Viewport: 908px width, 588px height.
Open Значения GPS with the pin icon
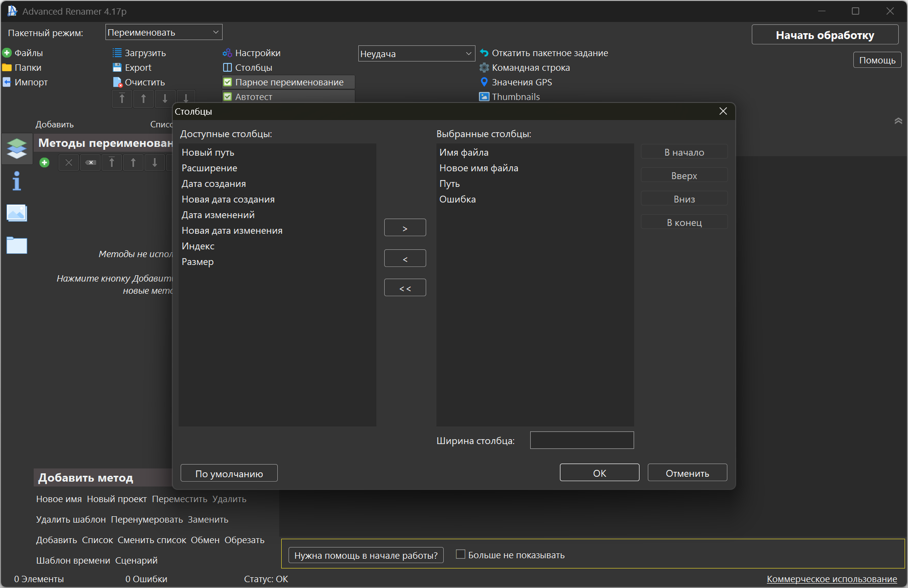(x=484, y=82)
